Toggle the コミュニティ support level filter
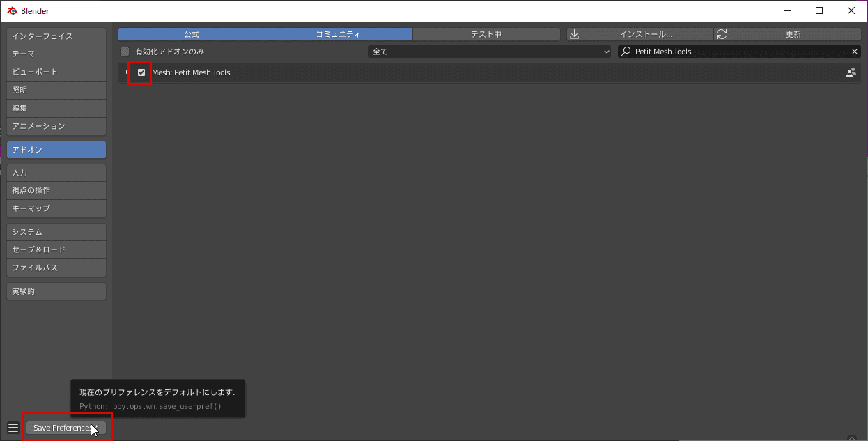The image size is (868, 441). [x=339, y=34]
